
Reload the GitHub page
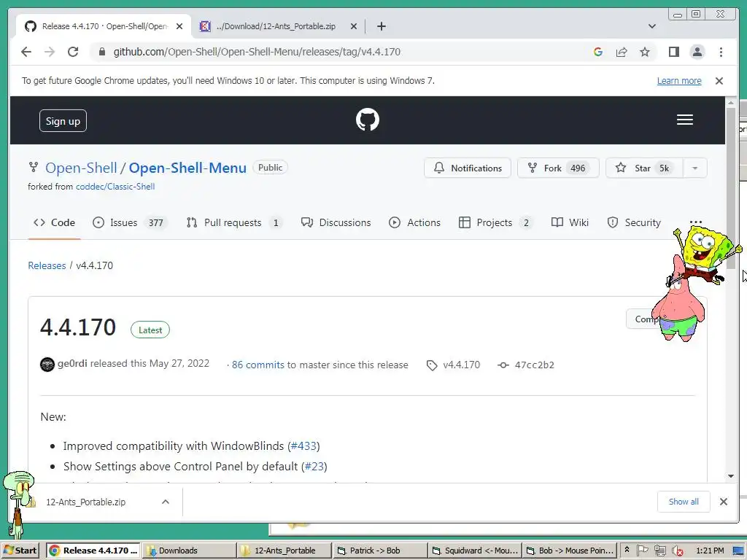tap(73, 52)
